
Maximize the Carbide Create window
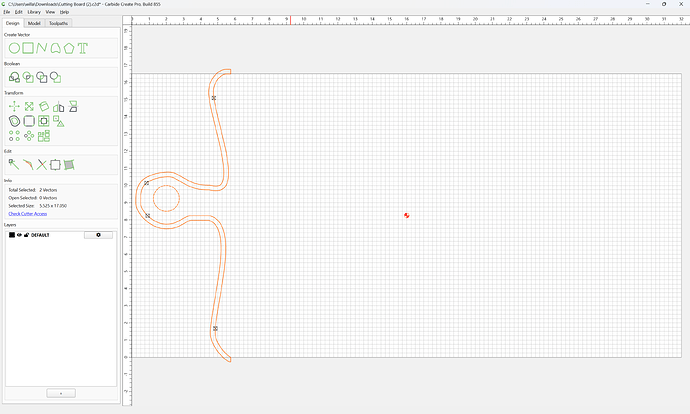point(664,4)
